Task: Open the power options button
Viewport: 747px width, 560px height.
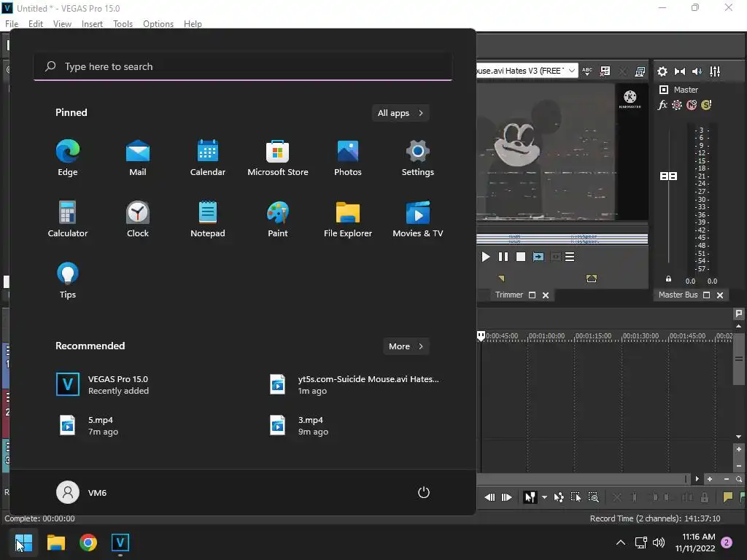Action: [424, 492]
